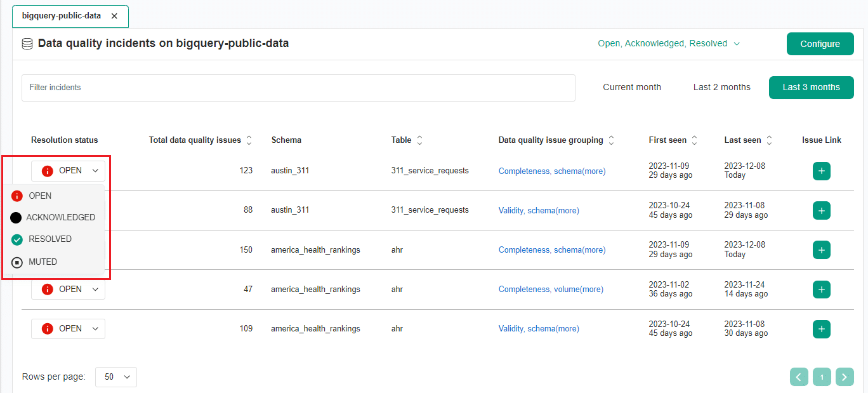Open the Rows per page dropdown
This screenshot has width=868, height=393.
pyautogui.click(x=116, y=376)
